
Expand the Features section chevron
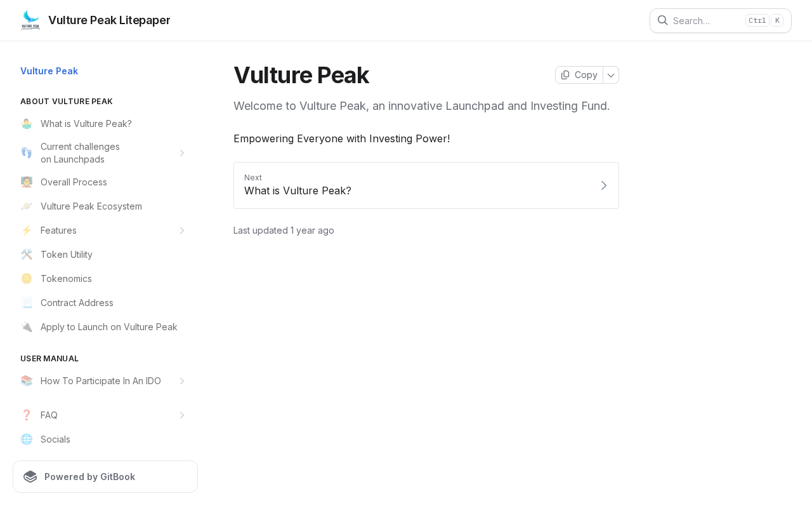pos(182,231)
